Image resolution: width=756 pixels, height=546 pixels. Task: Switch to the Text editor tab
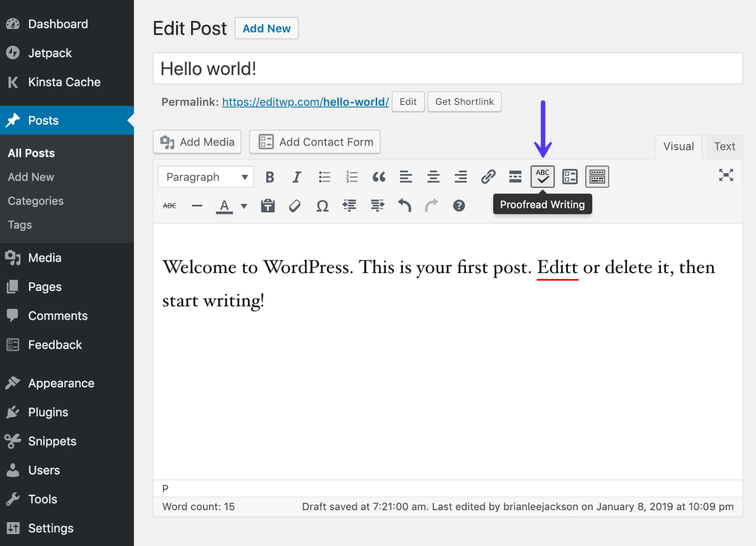[x=724, y=146]
